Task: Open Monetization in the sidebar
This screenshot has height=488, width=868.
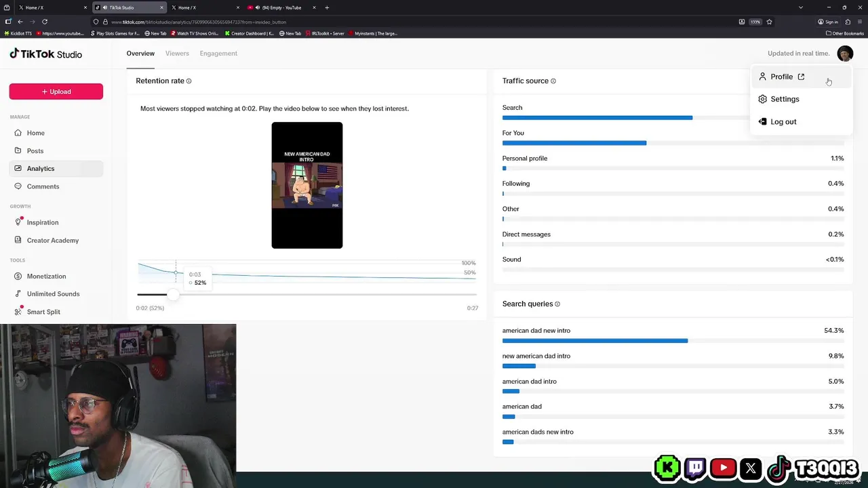Action: click(56, 276)
